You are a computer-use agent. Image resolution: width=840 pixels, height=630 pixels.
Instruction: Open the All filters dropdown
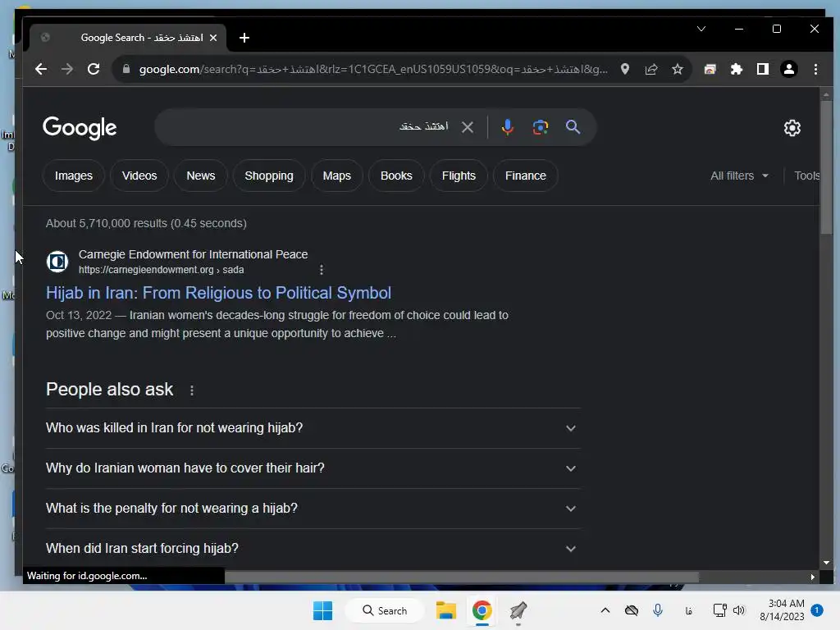(739, 176)
